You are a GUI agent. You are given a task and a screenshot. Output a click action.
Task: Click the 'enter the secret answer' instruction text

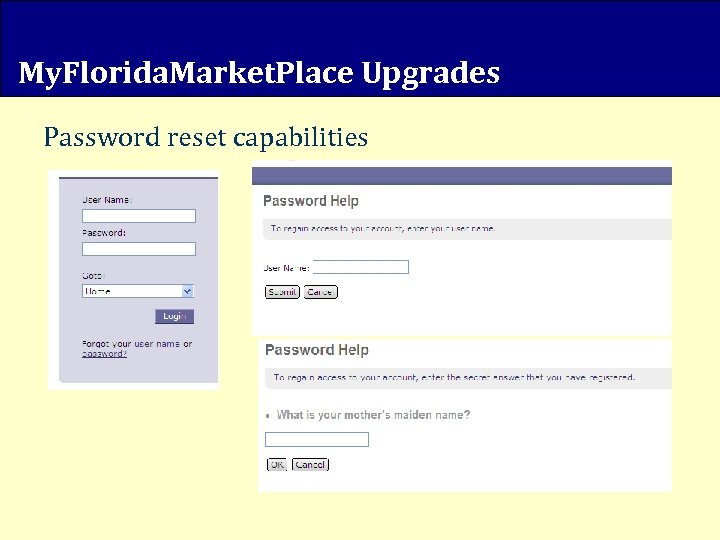(455, 377)
